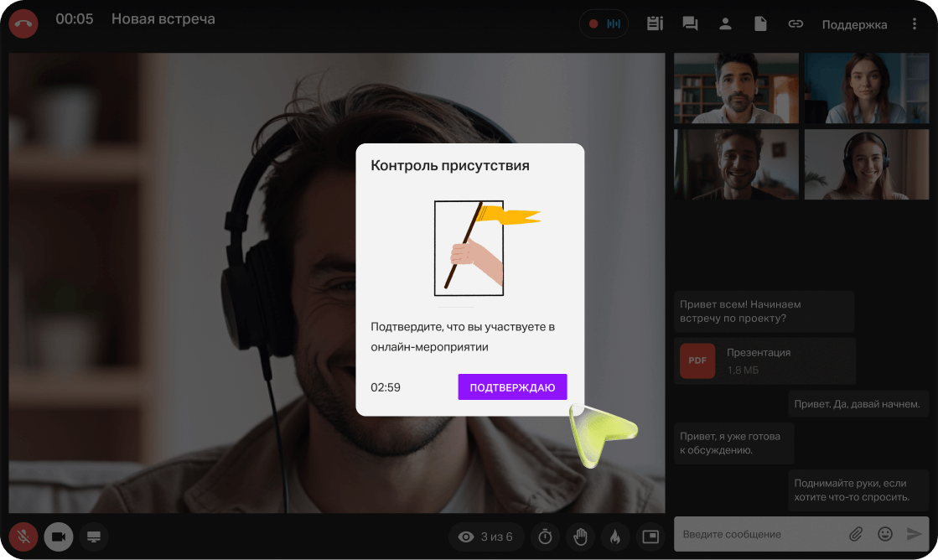Click the message Поднимайте руки, если хотите
Image resolution: width=938 pixels, height=560 pixels.
click(x=858, y=490)
